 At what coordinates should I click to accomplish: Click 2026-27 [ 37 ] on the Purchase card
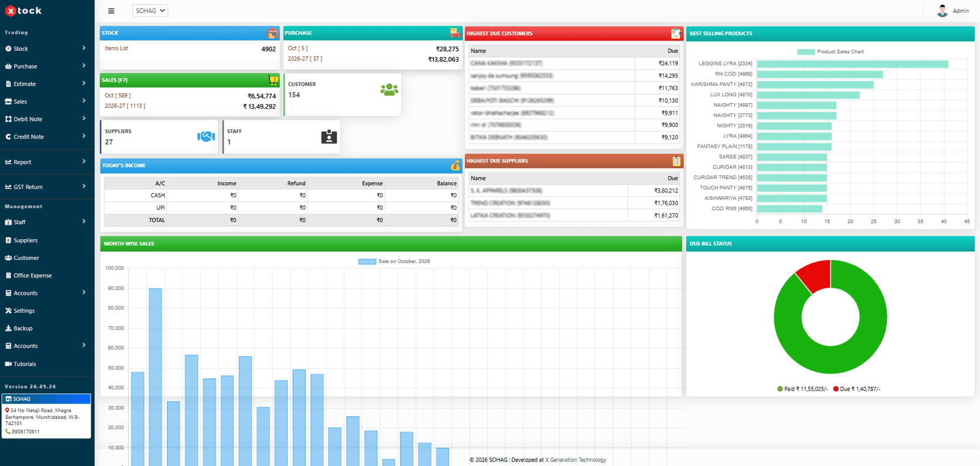click(x=305, y=59)
